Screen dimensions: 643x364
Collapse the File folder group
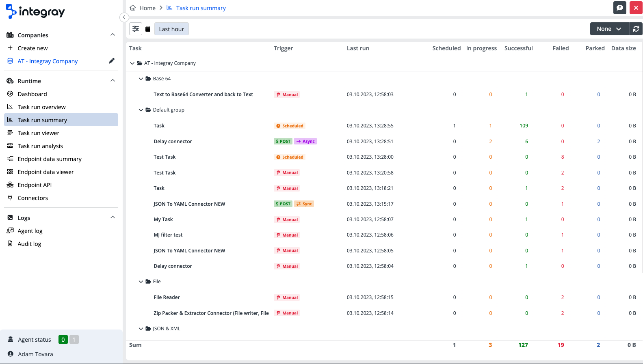click(x=141, y=282)
